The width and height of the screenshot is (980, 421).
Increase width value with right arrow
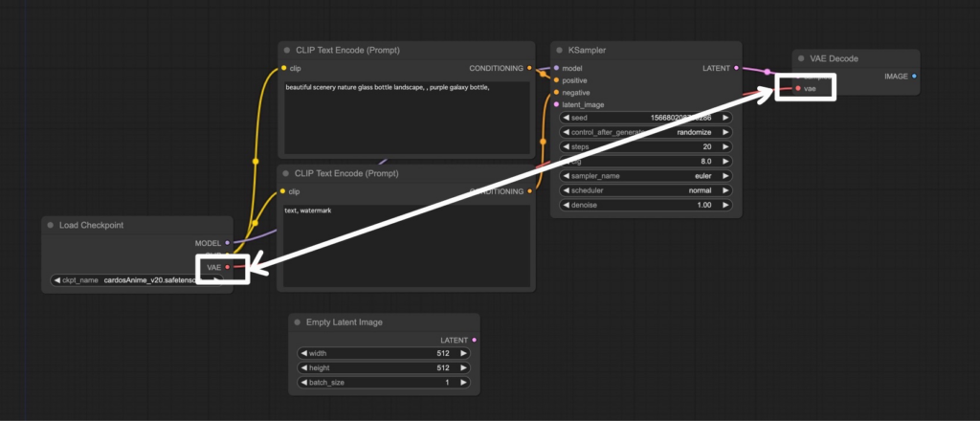coord(465,353)
